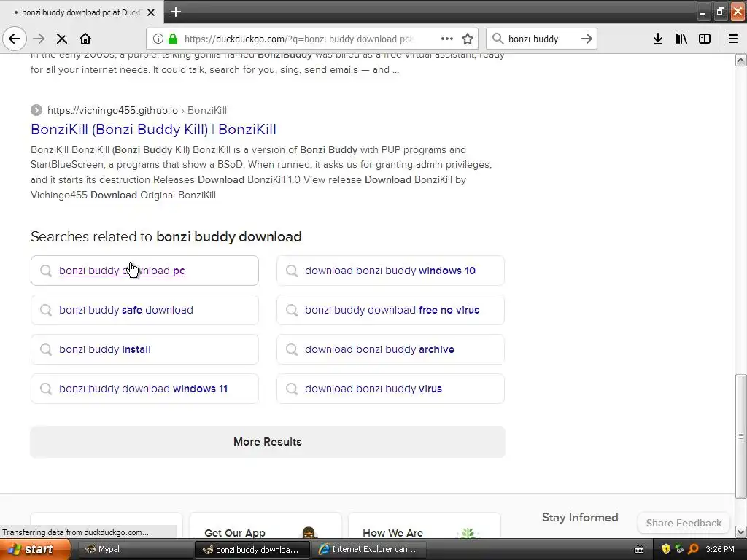Click scrollbar down arrow
Screen dimensions: 747x560
coord(741,532)
